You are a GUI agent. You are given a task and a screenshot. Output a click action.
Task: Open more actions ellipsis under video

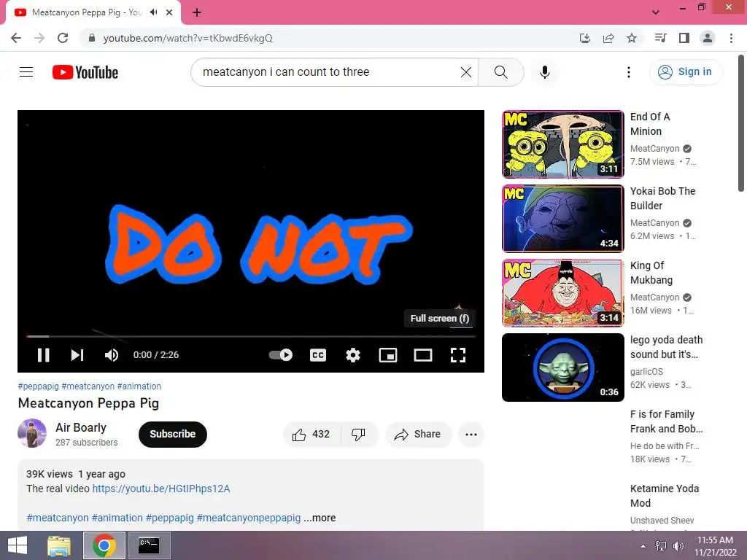471,435
